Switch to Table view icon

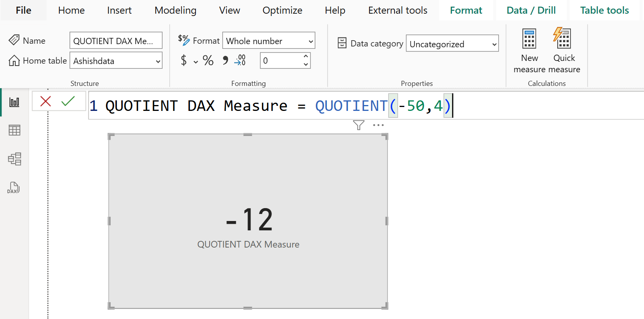14,130
